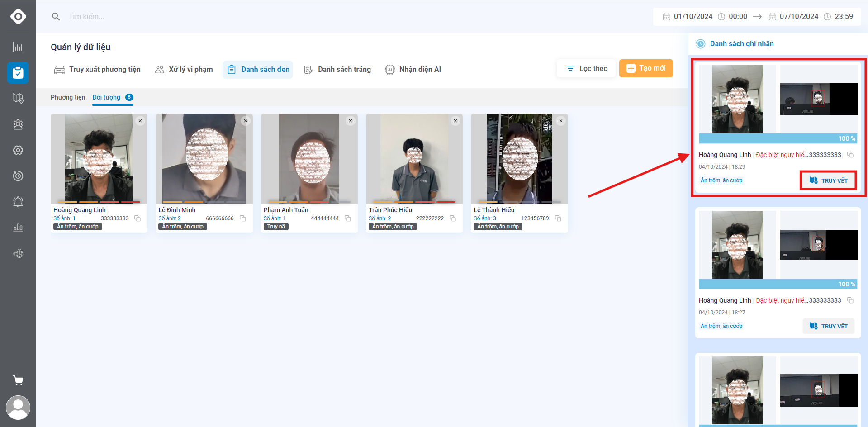This screenshot has height=427, width=868.
Task: Open end time 23:59 picker
Action: click(838, 17)
